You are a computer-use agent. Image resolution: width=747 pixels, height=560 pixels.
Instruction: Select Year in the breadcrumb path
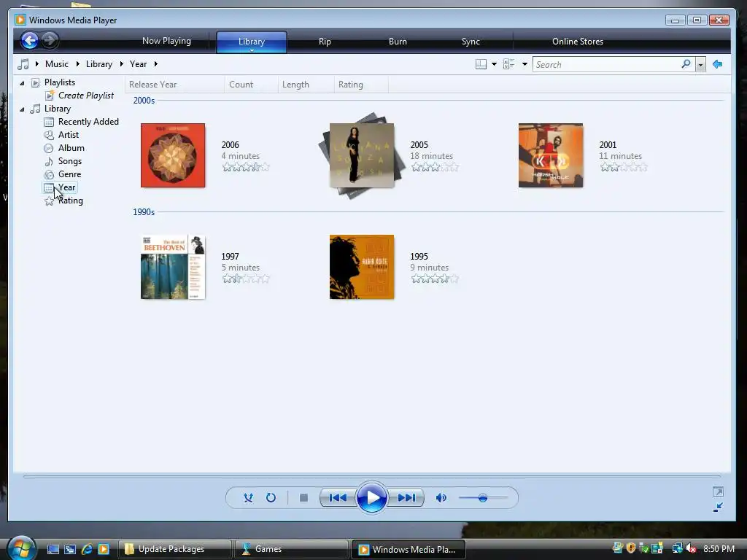tap(138, 64)
